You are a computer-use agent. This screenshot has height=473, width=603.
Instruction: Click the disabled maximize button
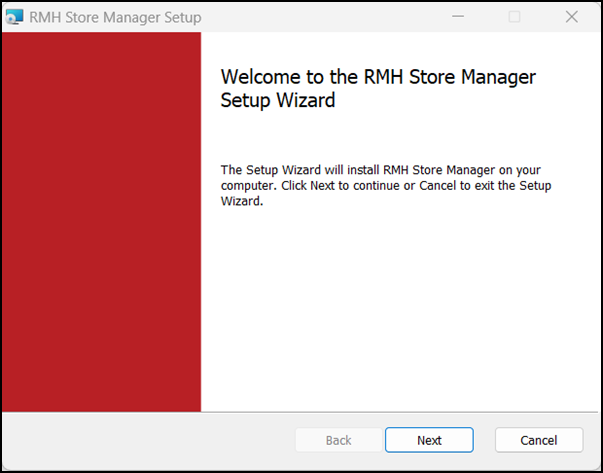(515, 17)
